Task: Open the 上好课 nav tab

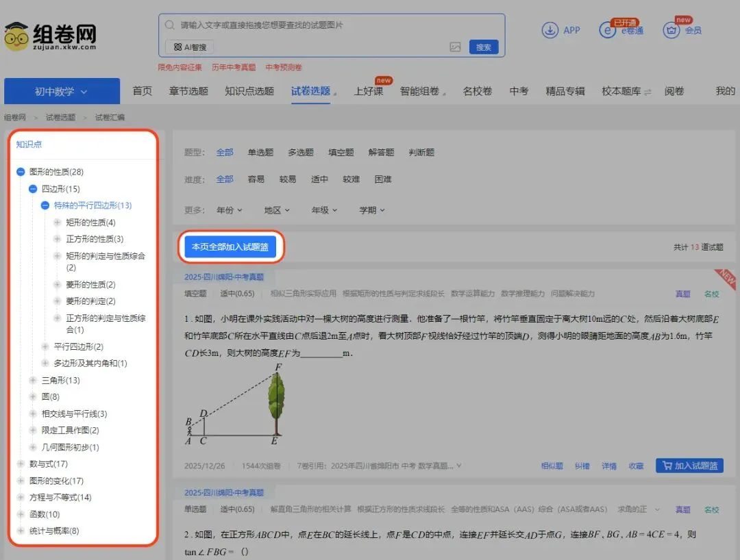Action: click(x=369, y=91)
